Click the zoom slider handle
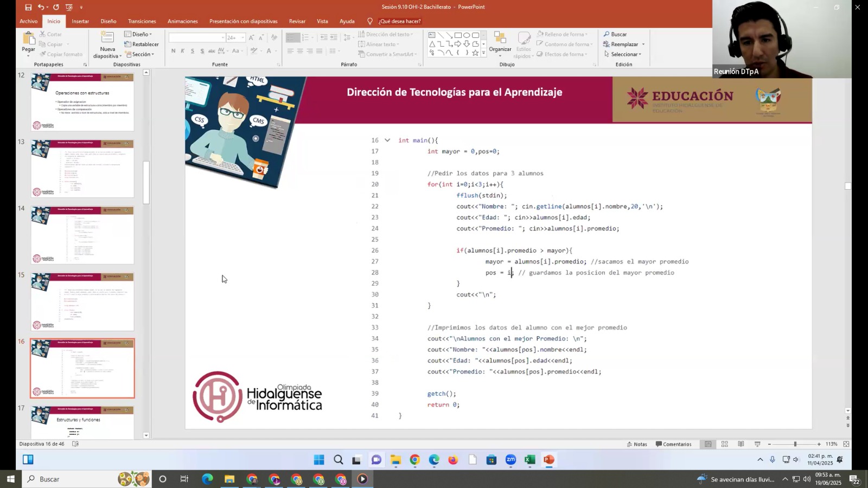The width and height of the screenshot is (868, 488). 795,444
